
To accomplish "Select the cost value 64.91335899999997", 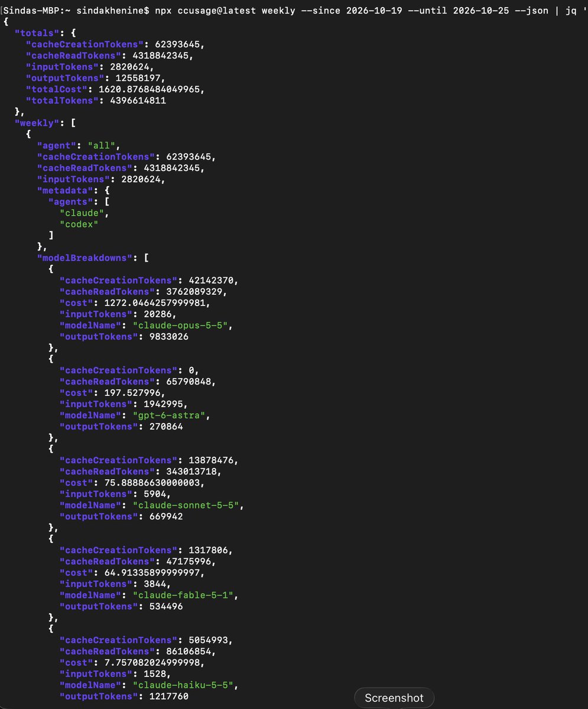I will click(152, 572).
